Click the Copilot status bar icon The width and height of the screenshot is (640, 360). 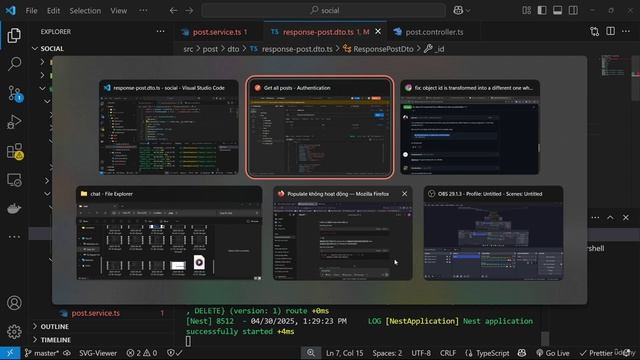(x=522, y=353)
